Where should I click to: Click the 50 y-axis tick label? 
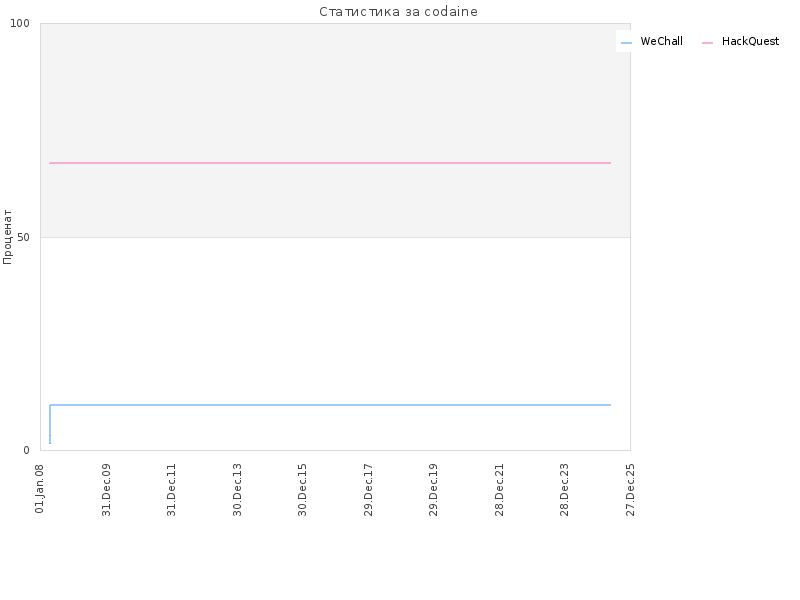click(23, 238)
